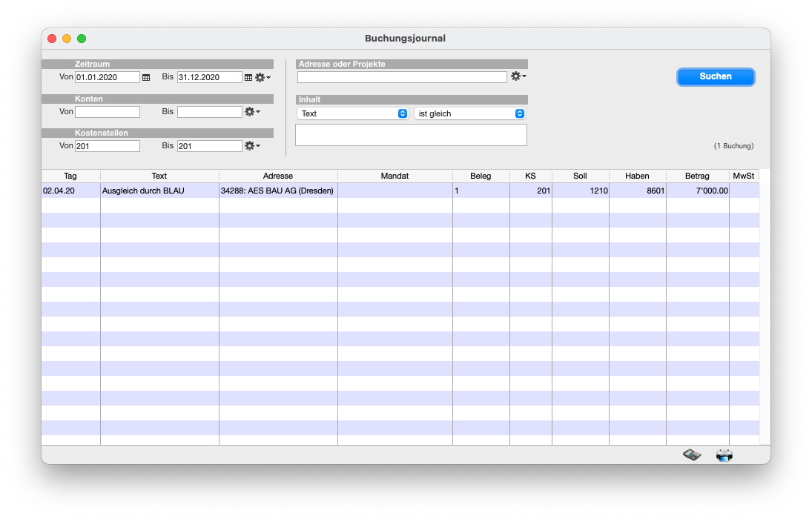The height and width of the screenshot is (519, 812).
Task: Click the Kostenstellen Von field
Action: 108,146
